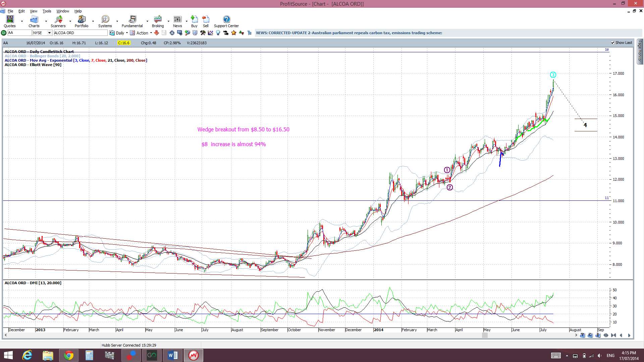Click the gold star favorites icon
The height and width of the screenshot is (362, 644).
[x=233, y=33]
